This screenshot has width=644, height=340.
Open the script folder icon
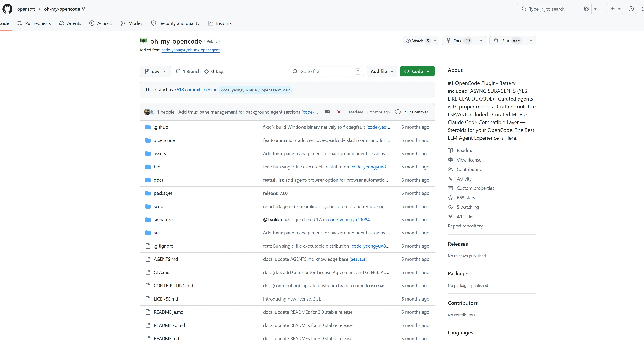coord(148,206)
